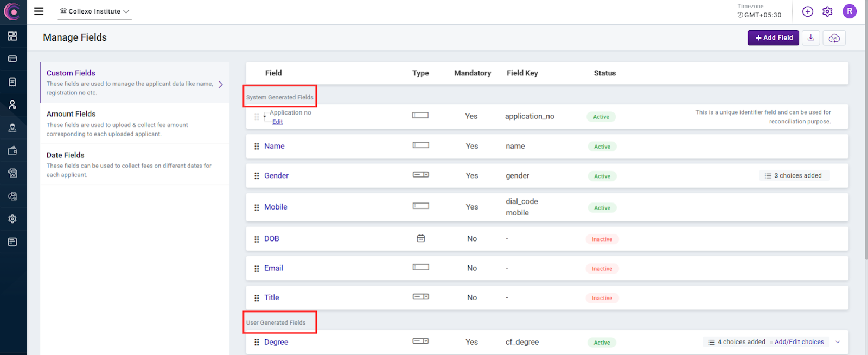Expand Custom Fields arrow chevron
This screenshot has height=355, width=868.
(x=221, y=84)
